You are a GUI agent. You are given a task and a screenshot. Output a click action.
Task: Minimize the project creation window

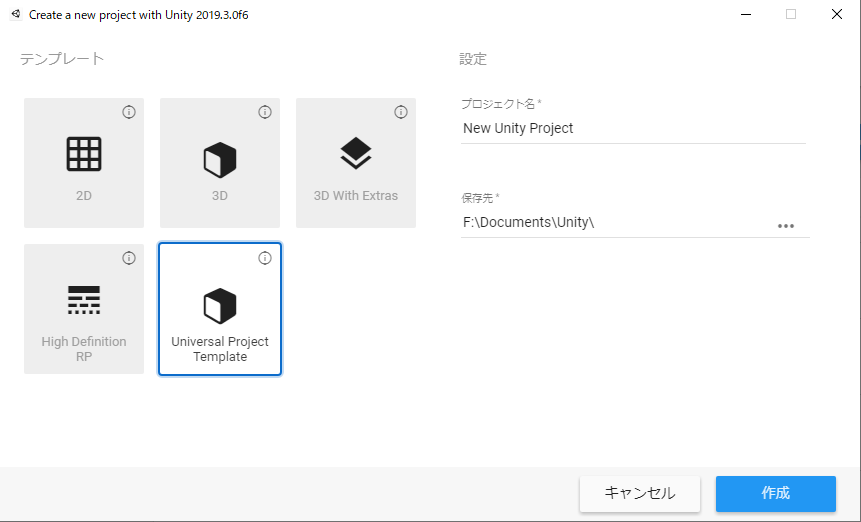[746, 14]
